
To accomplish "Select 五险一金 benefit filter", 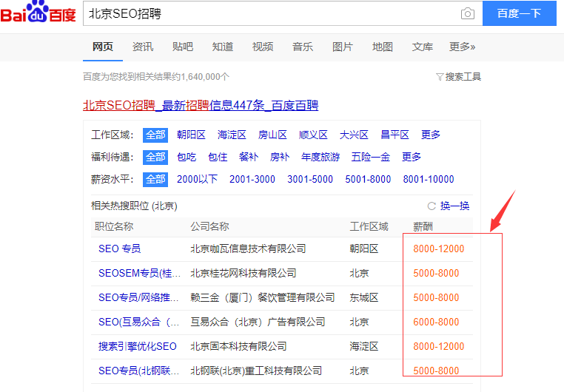I will [x=372, y=157].
